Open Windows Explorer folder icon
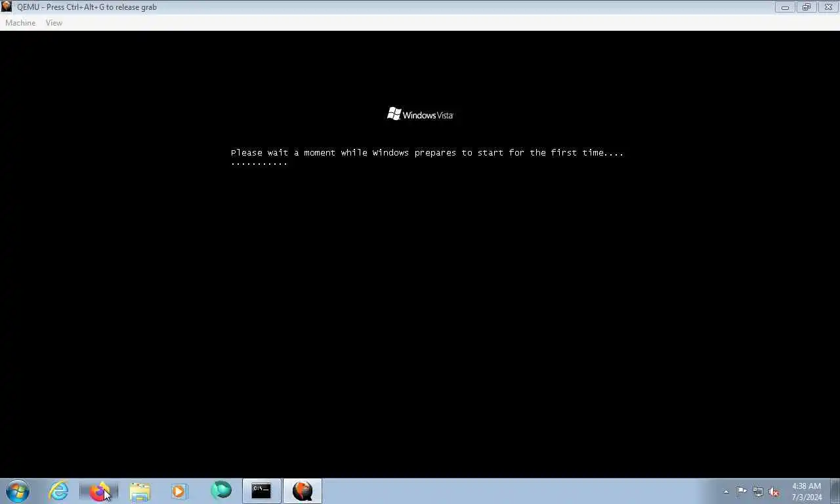840x504 pixels. click(140, 491)
